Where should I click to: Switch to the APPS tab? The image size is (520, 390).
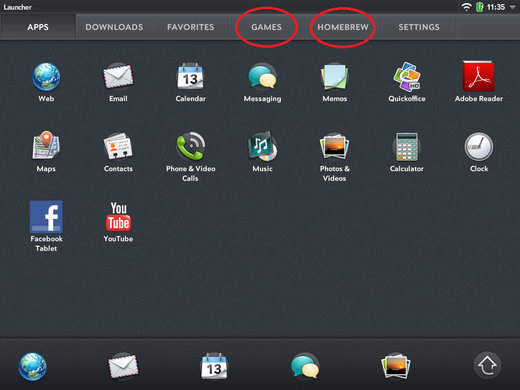pos(38,27)
